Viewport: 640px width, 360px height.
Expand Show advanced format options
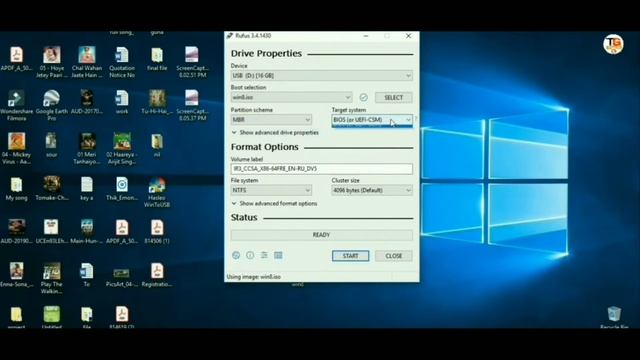point(274,203)
